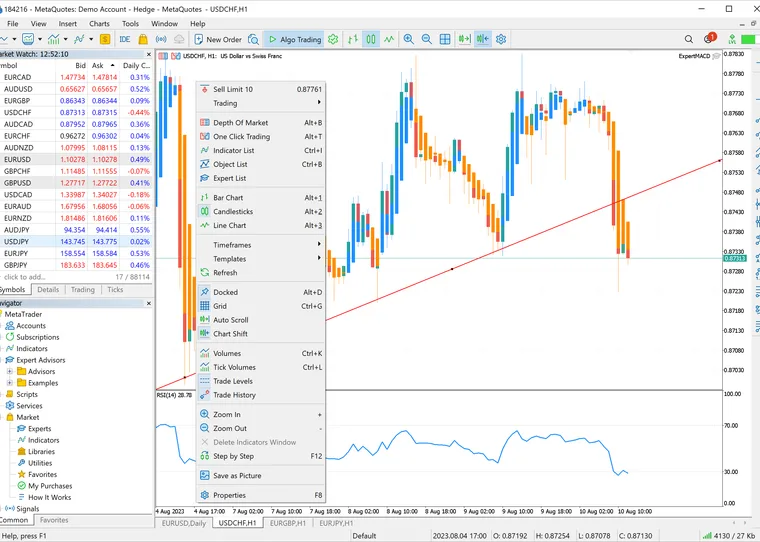Switch to EURGBP,H1 chart tab

288,523
